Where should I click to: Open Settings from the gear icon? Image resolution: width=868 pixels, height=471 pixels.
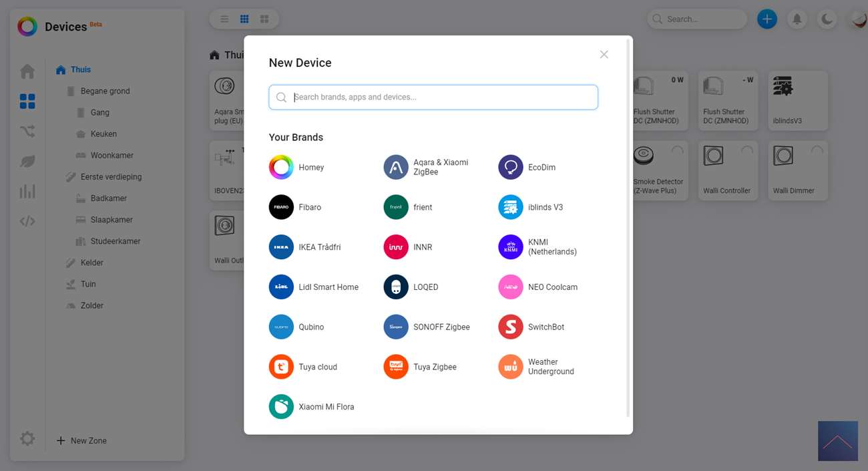[27, 438]
